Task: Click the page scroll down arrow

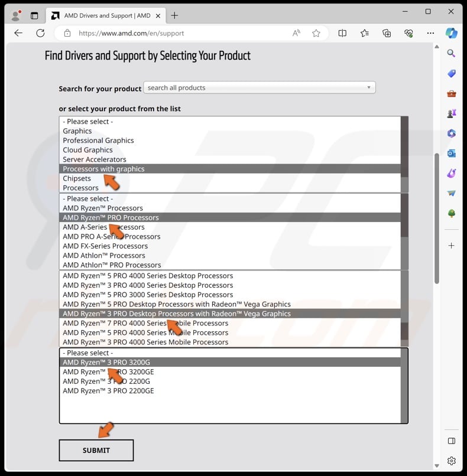Action: pos(437,466)
